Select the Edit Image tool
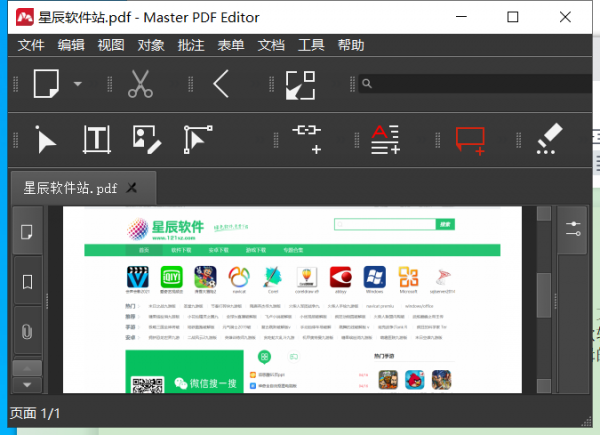 (x=147, y=140)
